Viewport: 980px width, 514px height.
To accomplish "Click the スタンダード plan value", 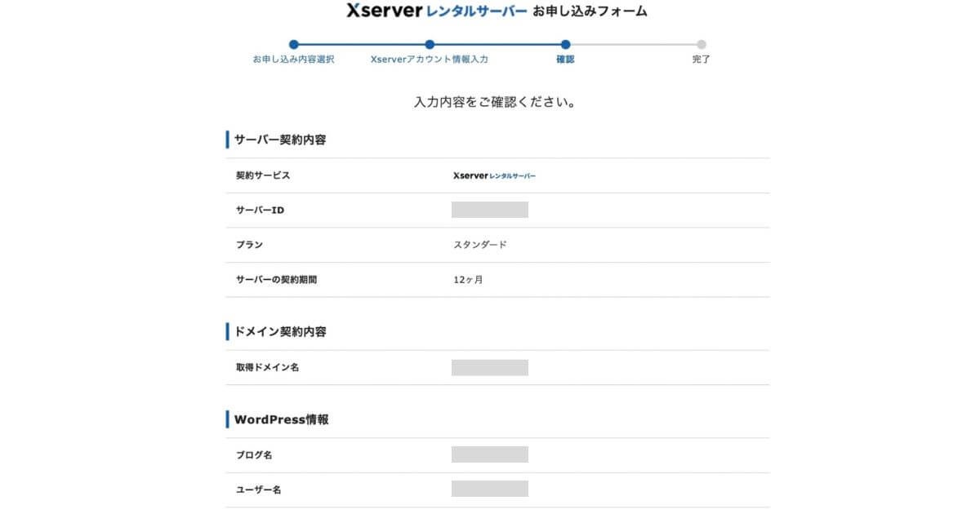I will (480, 245).
